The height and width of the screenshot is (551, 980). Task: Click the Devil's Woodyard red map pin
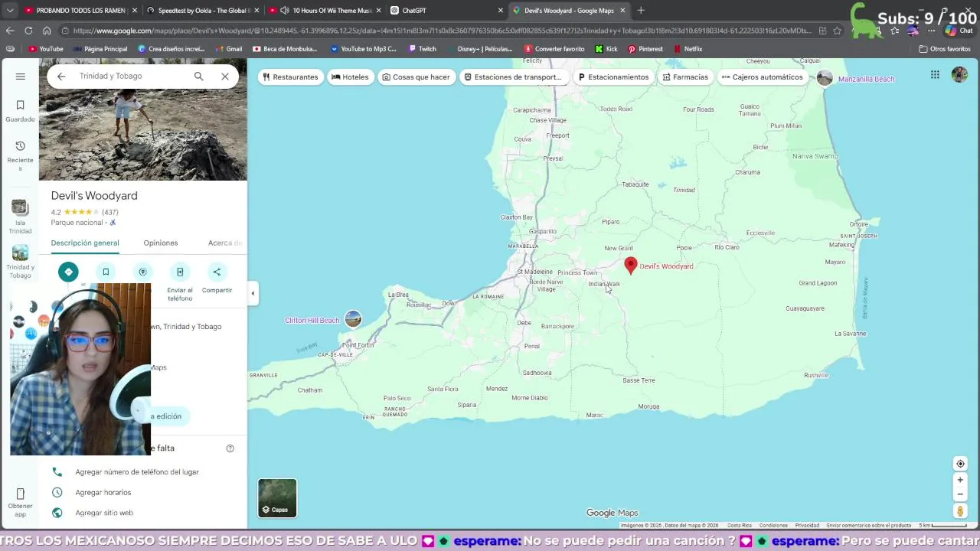pos(631,265)
